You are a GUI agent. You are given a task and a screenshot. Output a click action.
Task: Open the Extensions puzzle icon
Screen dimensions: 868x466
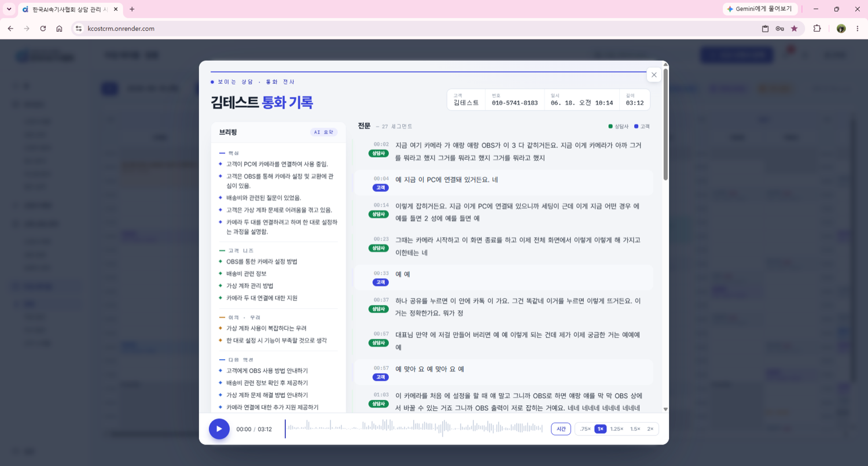(x=817, y=28)
